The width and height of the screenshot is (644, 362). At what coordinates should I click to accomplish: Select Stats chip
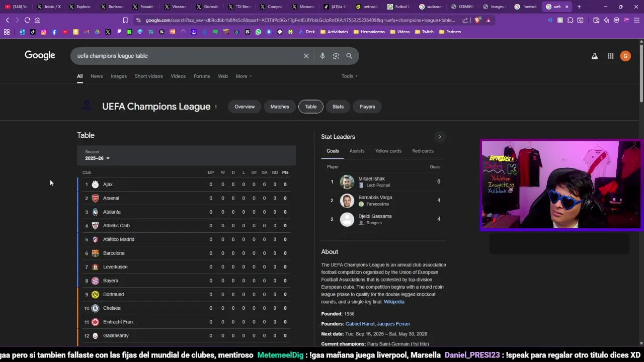[x=338, y=107]
